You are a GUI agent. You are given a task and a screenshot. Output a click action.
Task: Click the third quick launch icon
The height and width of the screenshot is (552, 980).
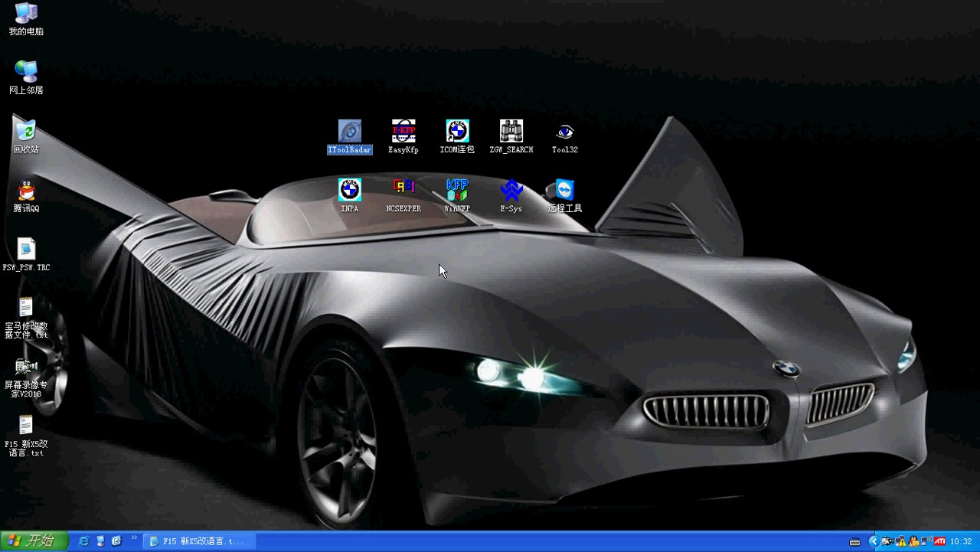(116, 541)
